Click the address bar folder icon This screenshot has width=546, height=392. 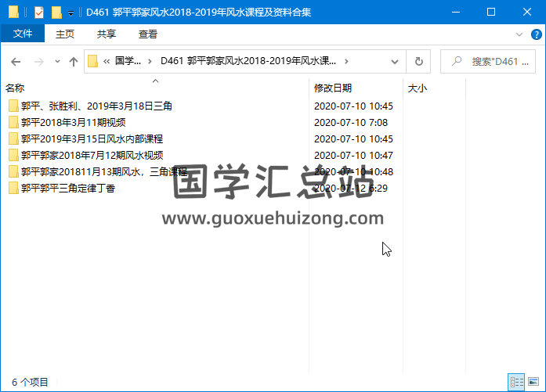[x=92, y=62]
